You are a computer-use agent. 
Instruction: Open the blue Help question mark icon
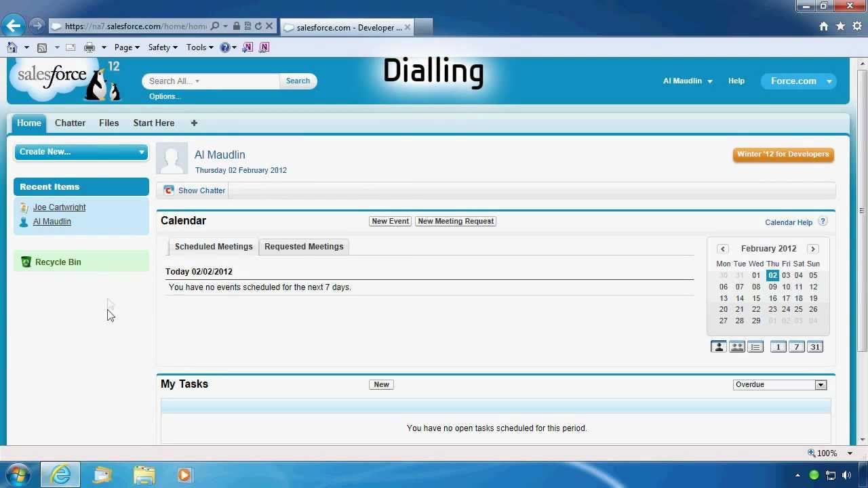[225, 47]
